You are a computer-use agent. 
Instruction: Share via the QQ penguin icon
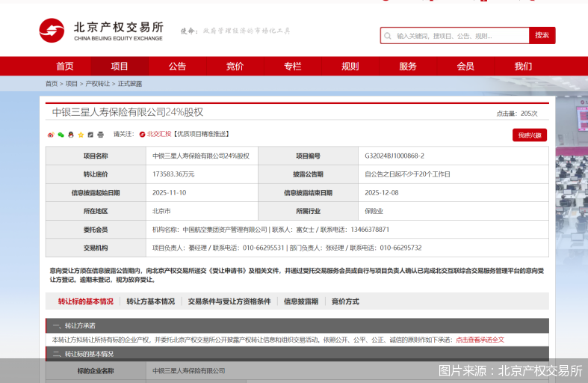pyautogui.click(x=71, y=135)
